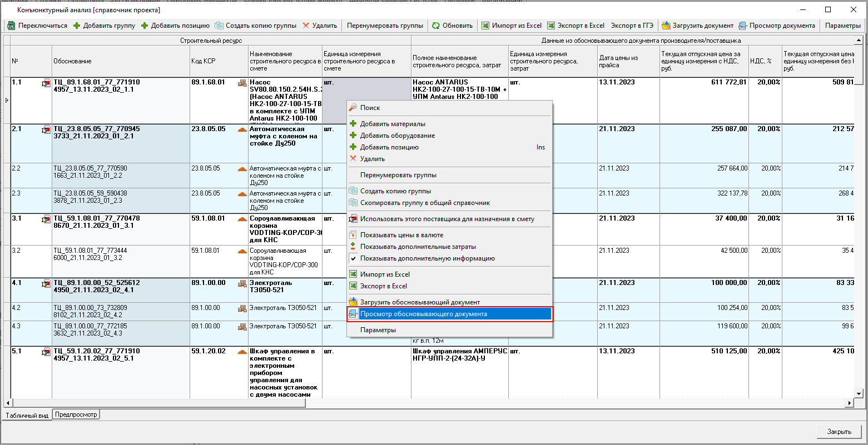Select the 'Электроталь ТЭ050-521' cell in row 4.2
The width and height of the screenshot is (868, 445).
coord(283,308)
